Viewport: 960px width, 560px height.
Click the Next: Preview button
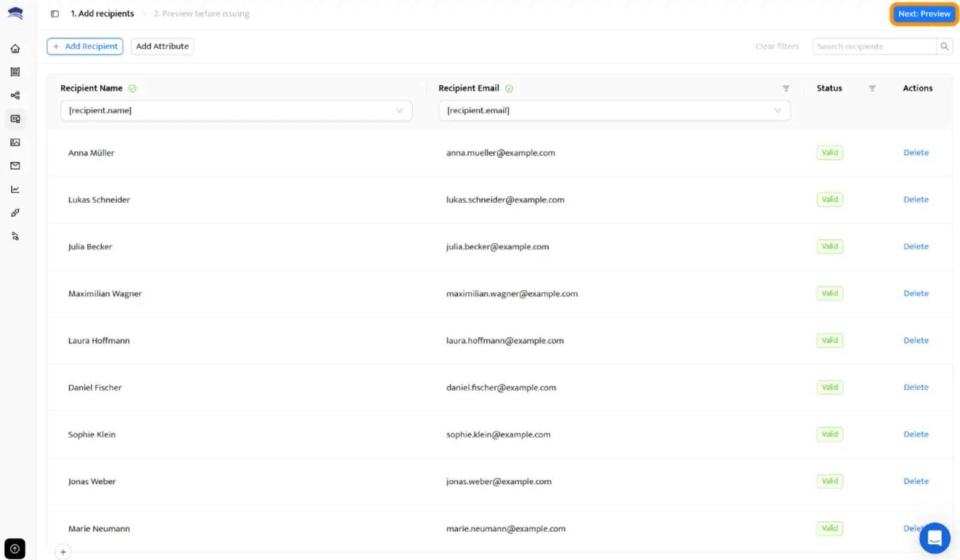point(924,14)
